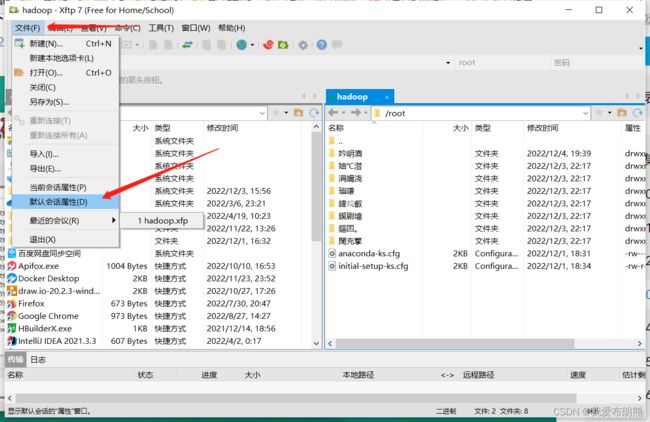Open host address dropdown before root field

pos(448,63)
